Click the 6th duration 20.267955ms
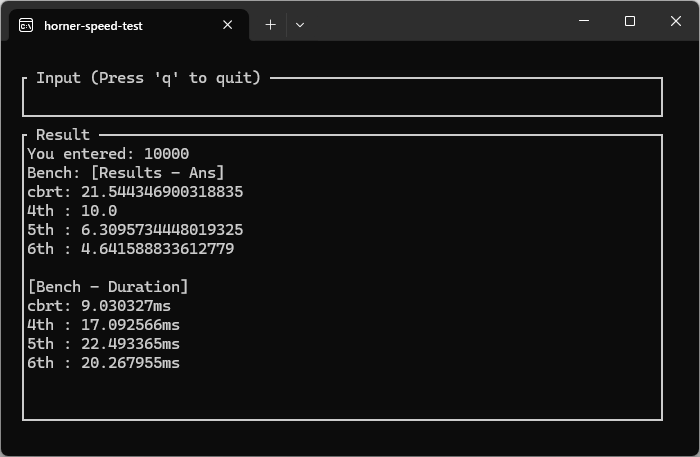 pos(130,363)
